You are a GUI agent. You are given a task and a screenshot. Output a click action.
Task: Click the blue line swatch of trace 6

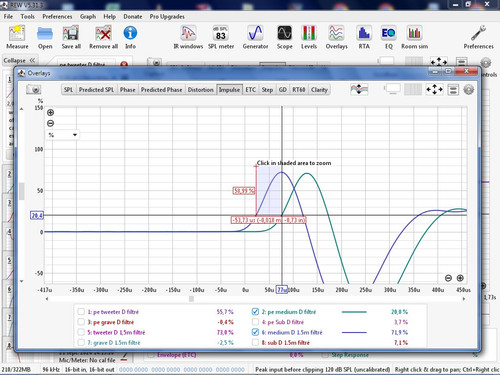click(x=354, y=332)
